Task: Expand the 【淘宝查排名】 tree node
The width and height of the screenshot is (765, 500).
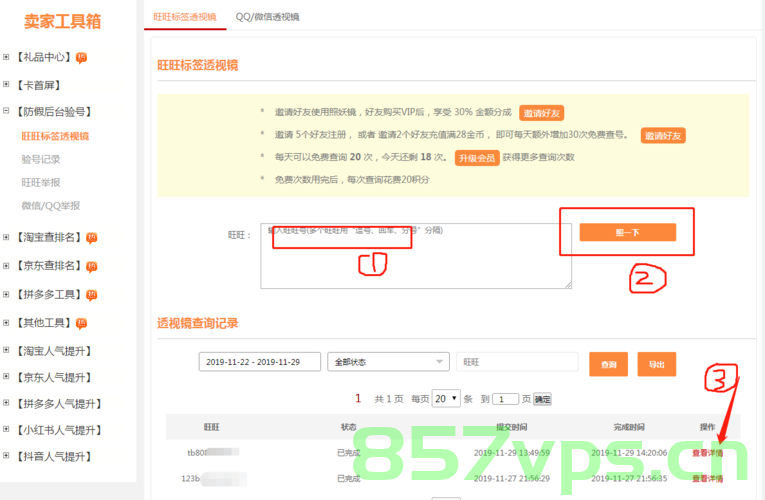Action: [x=6, y=237]
